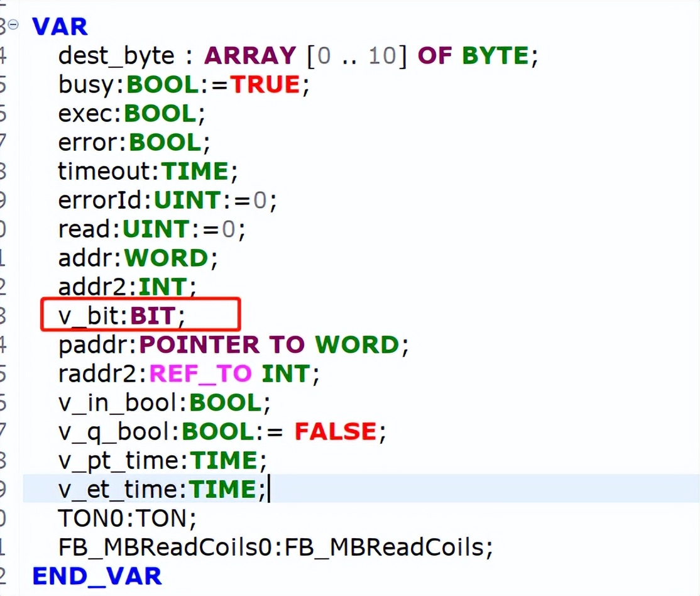Click the exec variable name
The image size is (700, 596).
coord(86,114)
